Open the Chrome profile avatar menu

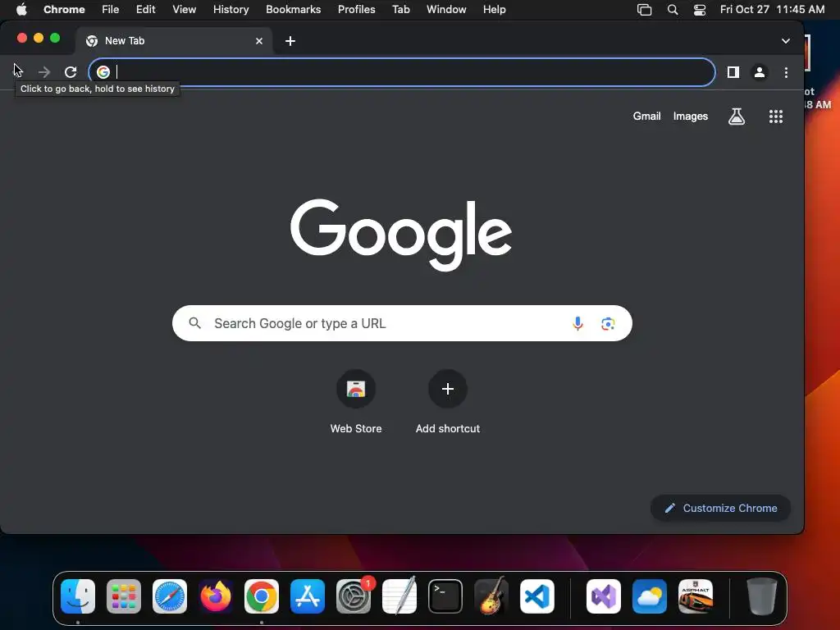click(x=759, y=72)
